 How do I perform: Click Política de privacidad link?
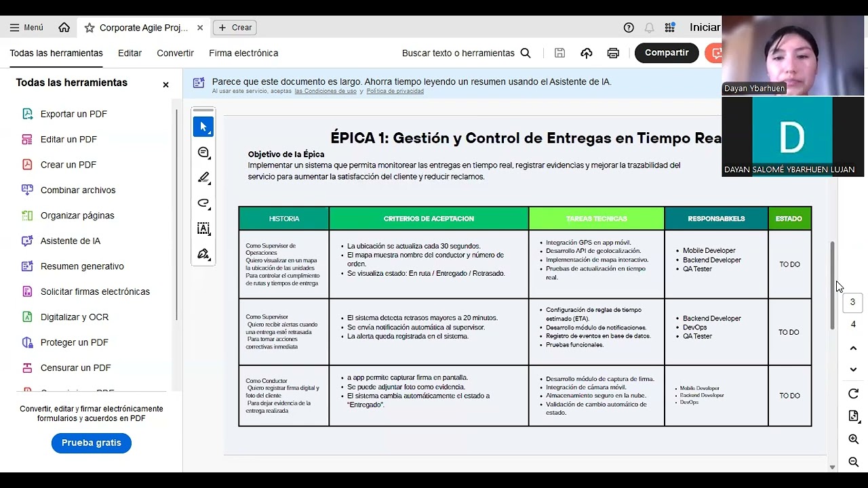pos(395,91)
